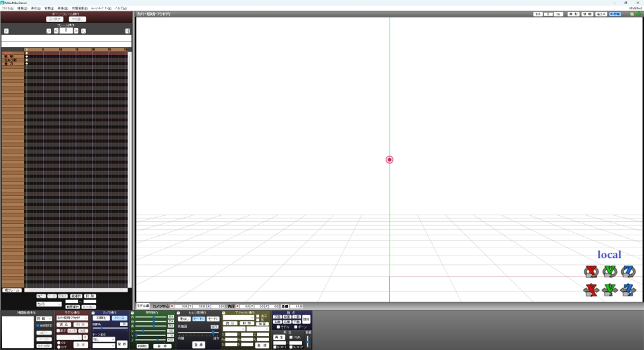Viewport: 644px width, 350px height.
Task: Click the Y-axis rotation icon
Action: [x=610, y=272]
